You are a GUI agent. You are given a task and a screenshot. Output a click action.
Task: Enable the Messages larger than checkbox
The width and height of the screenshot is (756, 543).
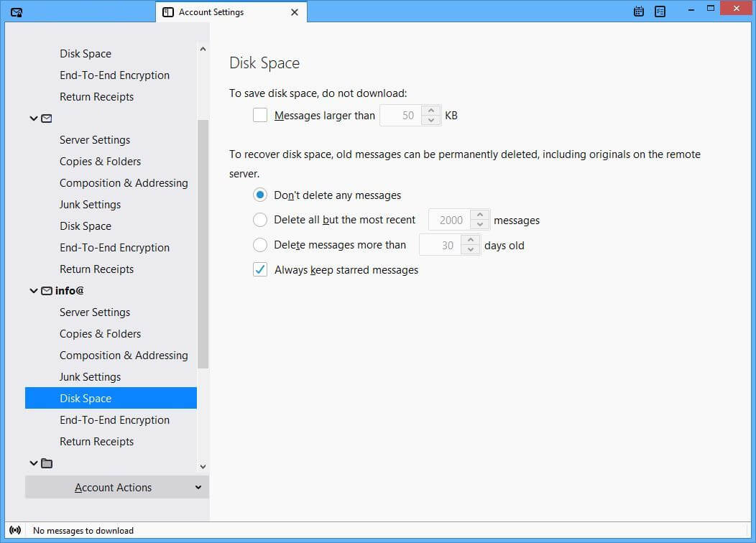[260, 115]
